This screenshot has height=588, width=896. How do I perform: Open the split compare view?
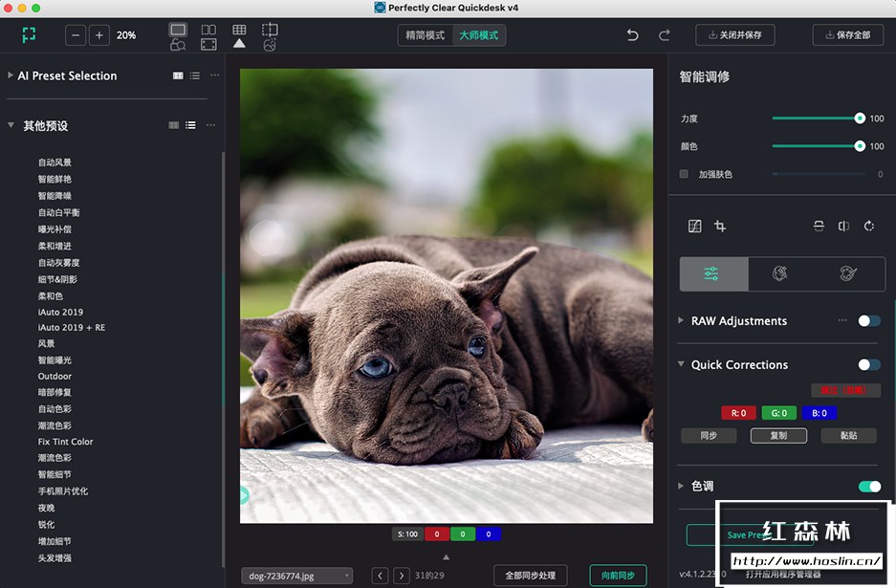click(208, 32)
